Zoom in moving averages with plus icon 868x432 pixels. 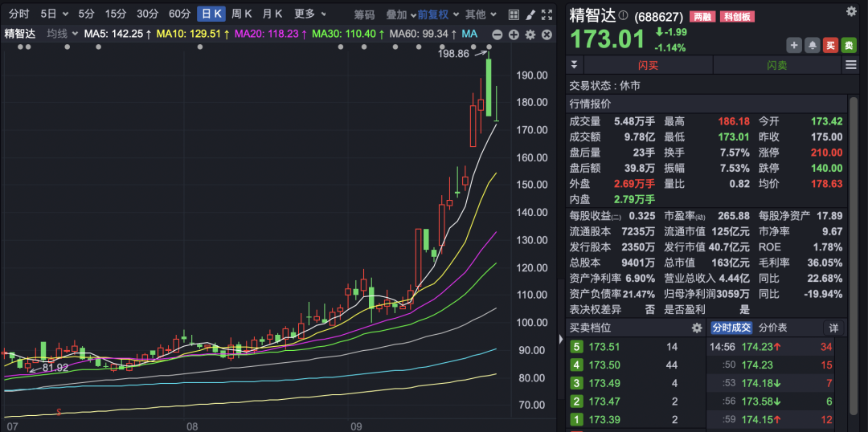point(514,35)
